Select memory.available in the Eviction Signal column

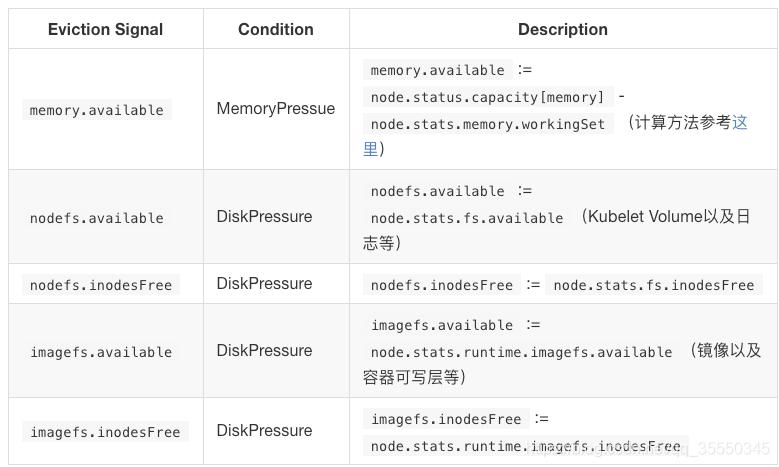(x=97, y=110)
